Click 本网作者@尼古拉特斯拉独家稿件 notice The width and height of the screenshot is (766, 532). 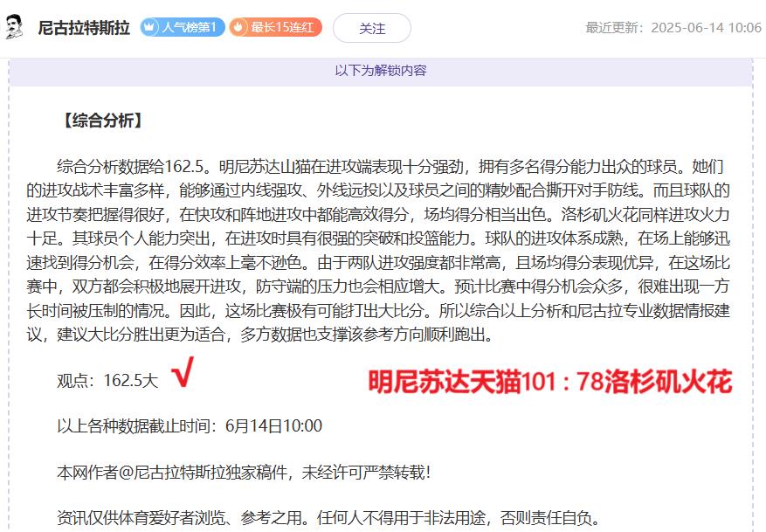pyautogui.click(x=244, y=473)
